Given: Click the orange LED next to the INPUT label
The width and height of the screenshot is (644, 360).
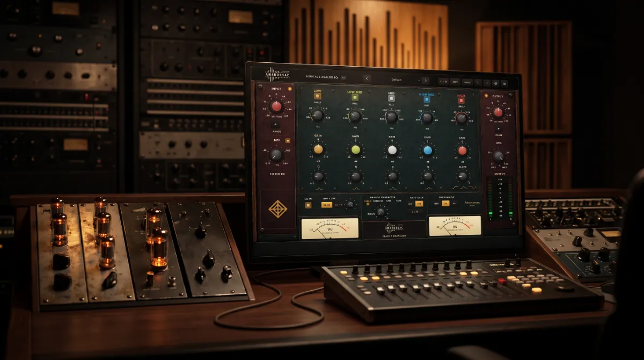Looking at the screenshot, I should pyautogui.click(x=290, y=89).
